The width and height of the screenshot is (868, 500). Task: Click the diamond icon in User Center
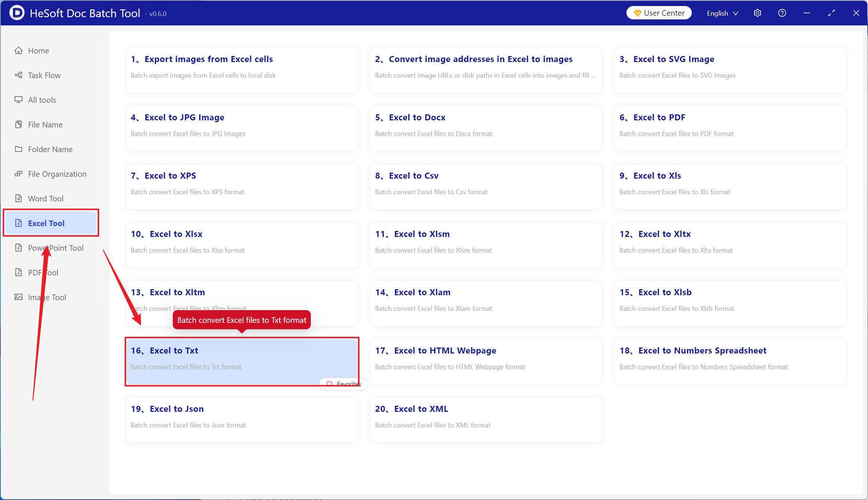(x=638, y=13)
